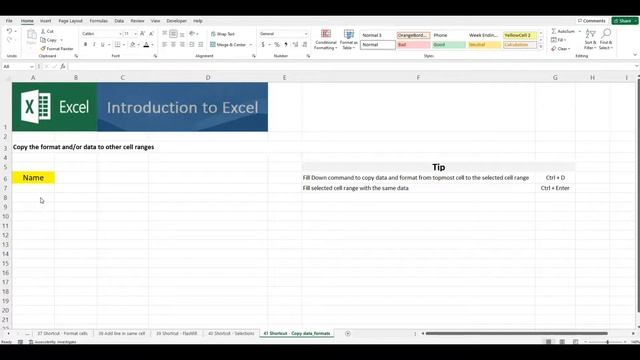Open Conditional Formatting menu
Image resolution: width=640 pixels, height=360 pixels.
pos(326,40)
